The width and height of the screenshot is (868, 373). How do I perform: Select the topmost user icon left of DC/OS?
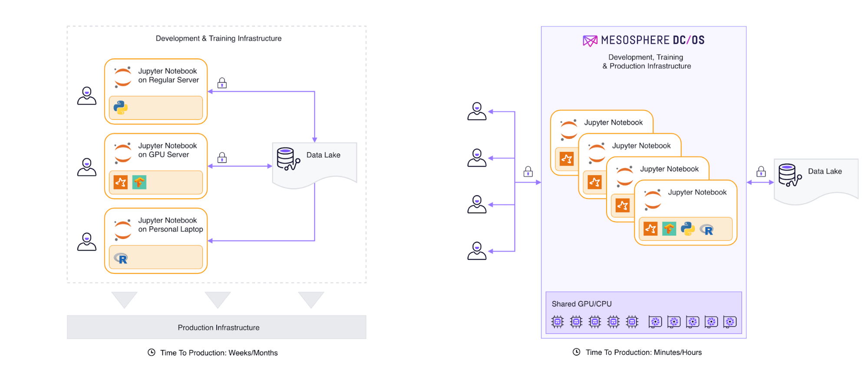[x=477, y=111]
